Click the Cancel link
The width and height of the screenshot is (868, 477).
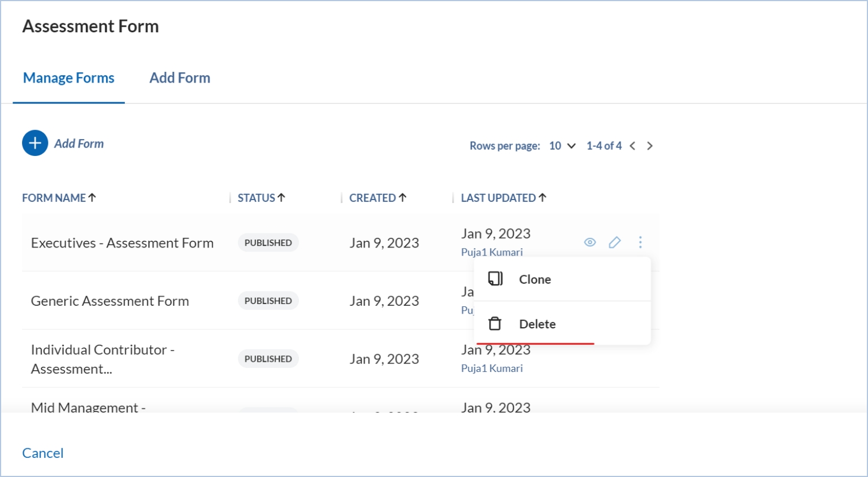43,453
